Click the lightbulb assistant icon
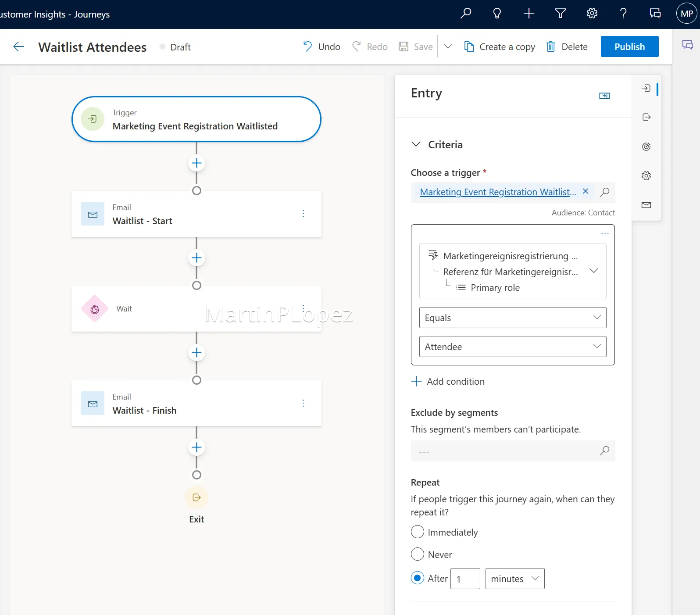This screenshot has height=615, width=700. pyautogui.click(x=497, y=14)
